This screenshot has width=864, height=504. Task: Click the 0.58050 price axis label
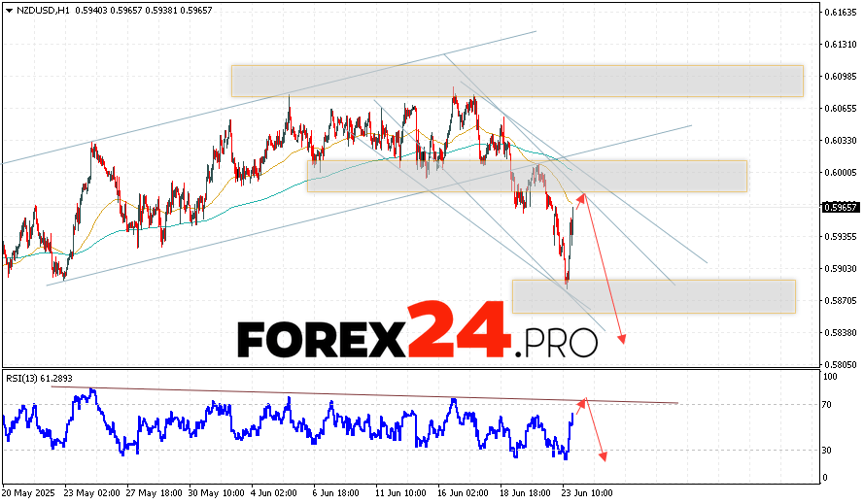click(838, 364)
